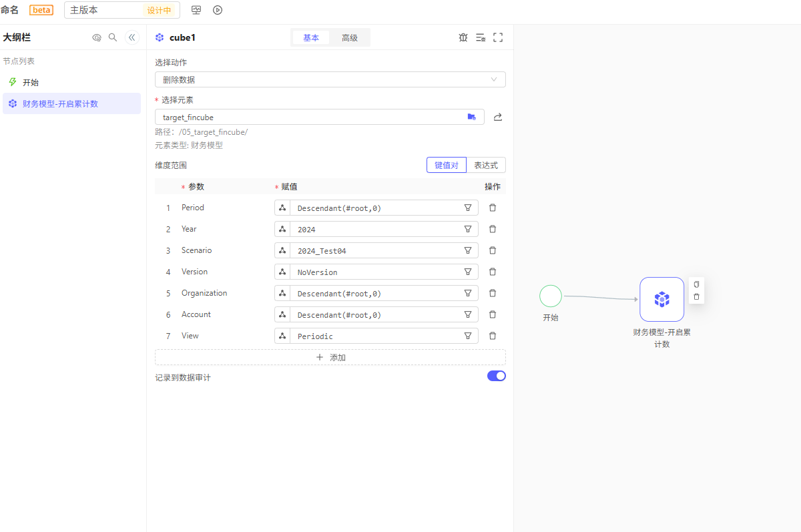Select the Start node in node list
The image size is (801, 532).
(x=31, y=83)
